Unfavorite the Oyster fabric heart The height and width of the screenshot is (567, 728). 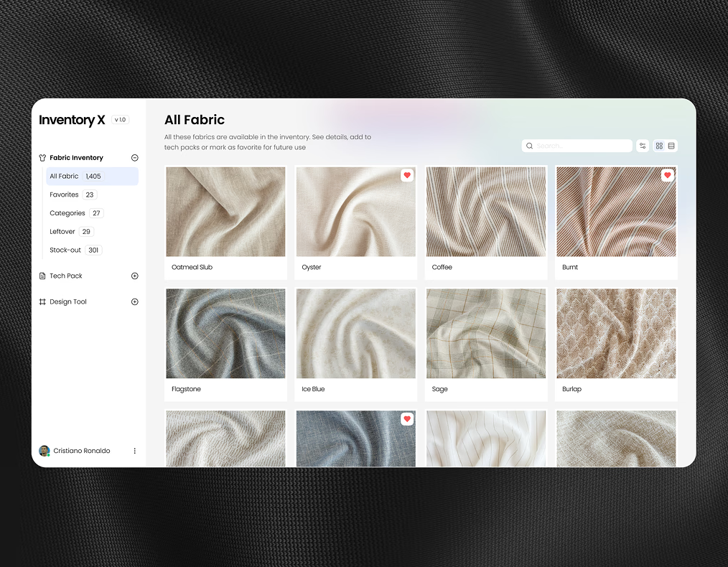point(407,175)
